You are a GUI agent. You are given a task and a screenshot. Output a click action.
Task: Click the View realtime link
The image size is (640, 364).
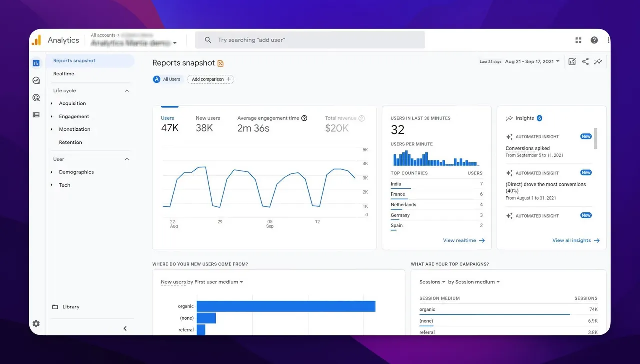point(464,240)
